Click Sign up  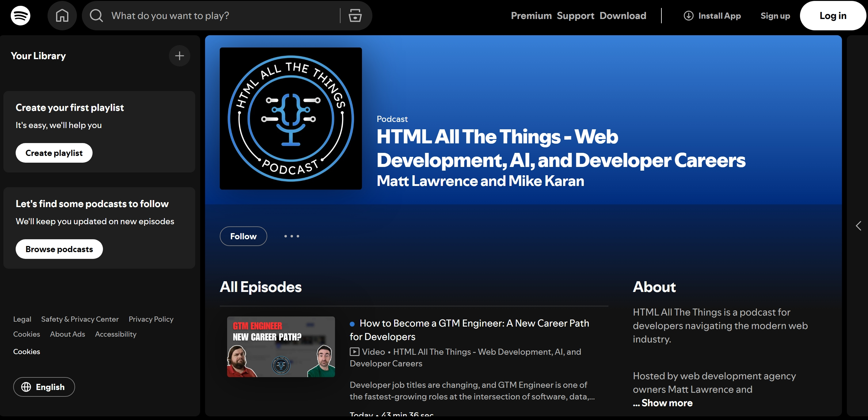(x=775, y=16)
